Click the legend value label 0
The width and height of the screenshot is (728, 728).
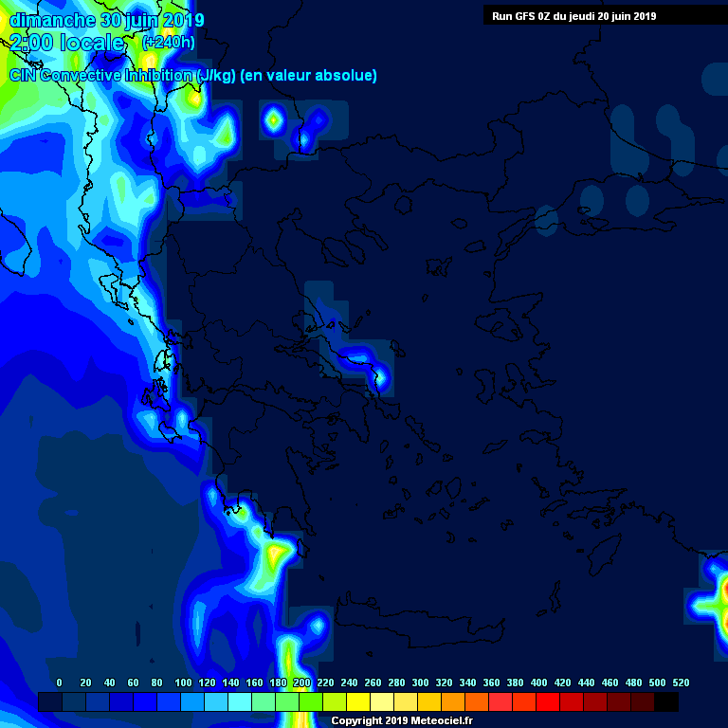pos(60,682)
